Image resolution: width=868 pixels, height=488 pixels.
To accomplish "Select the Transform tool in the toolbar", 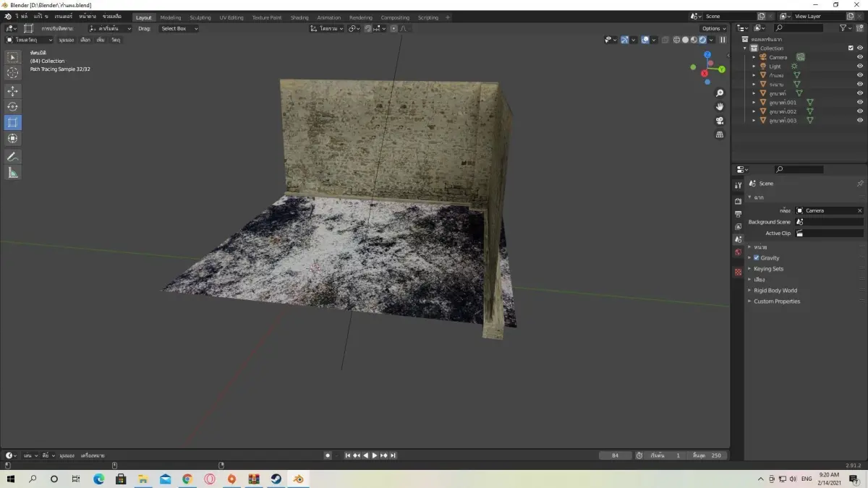I will pos(13,138).
